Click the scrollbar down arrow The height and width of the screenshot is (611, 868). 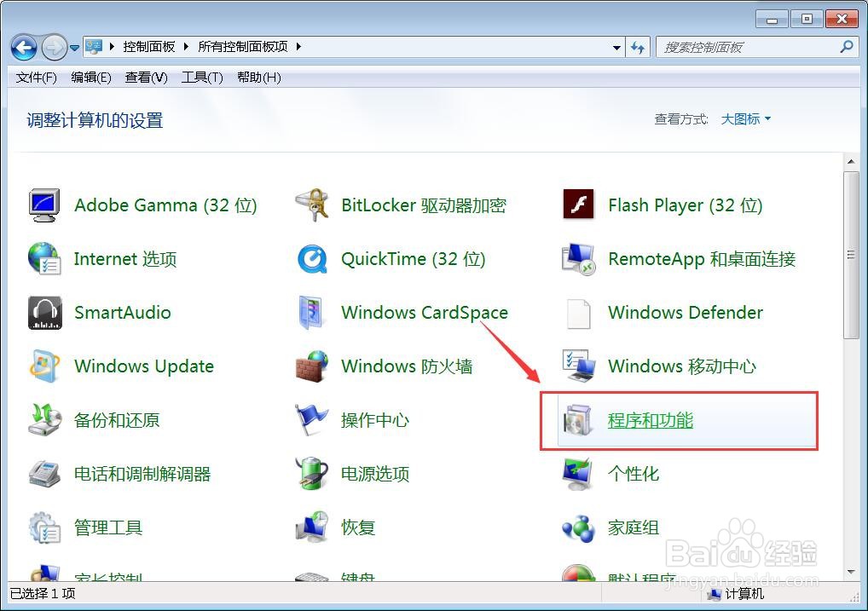coord(851,573)
